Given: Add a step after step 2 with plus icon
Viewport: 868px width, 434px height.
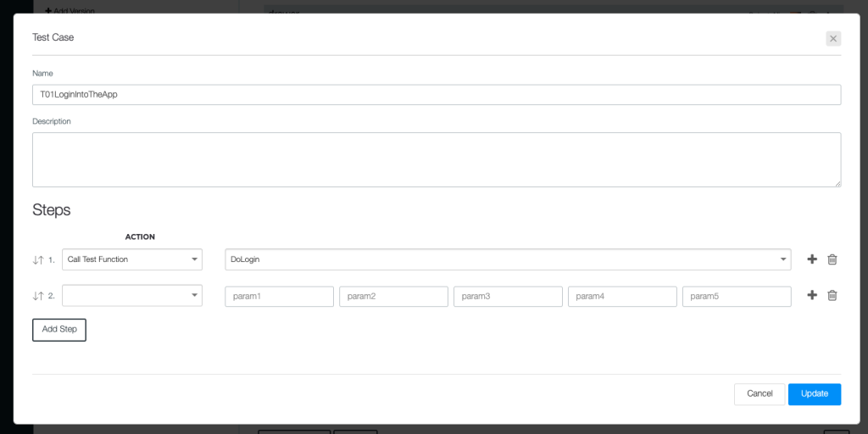Looking at the screenshot, I should click(812, 295).
